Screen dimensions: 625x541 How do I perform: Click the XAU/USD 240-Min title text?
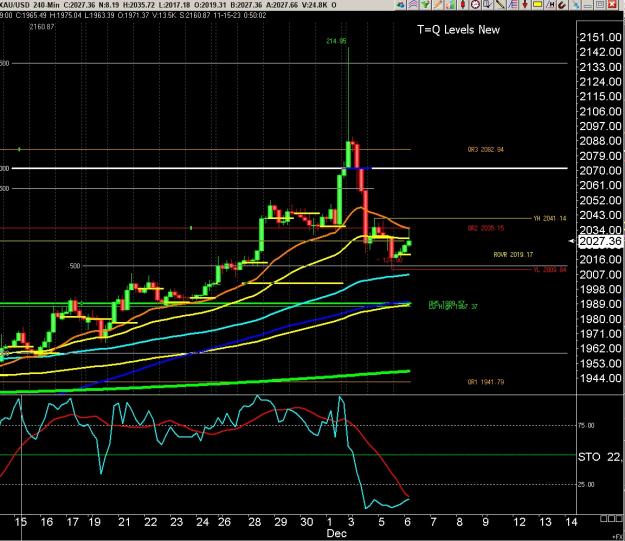29,5
